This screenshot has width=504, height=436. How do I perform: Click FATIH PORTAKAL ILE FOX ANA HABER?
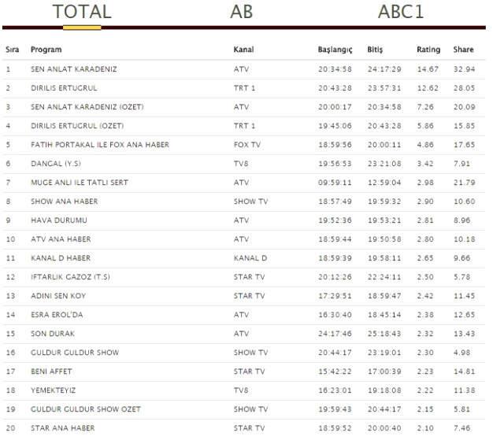click(x=99, y=145)
